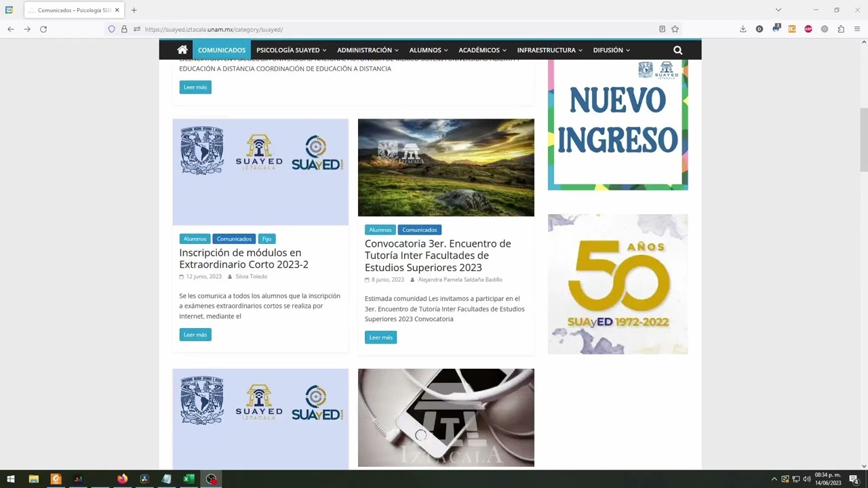Click the page vertical scrollbar thumb

pyautogui.click(x=864, y=140)
